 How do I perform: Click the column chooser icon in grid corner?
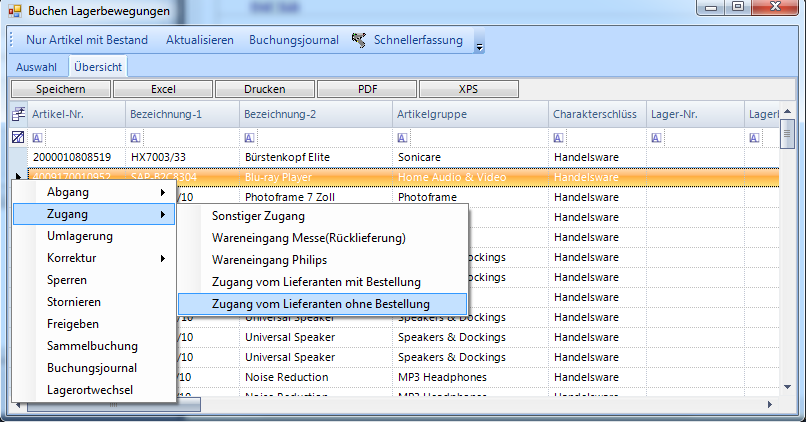(x=17, y=115)
